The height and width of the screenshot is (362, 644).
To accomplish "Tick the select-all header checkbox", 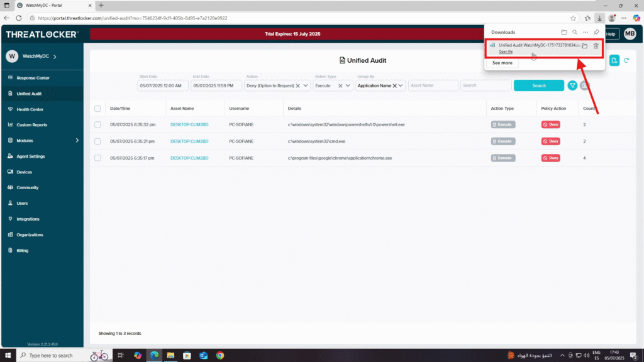I will [x=97, y=109].
